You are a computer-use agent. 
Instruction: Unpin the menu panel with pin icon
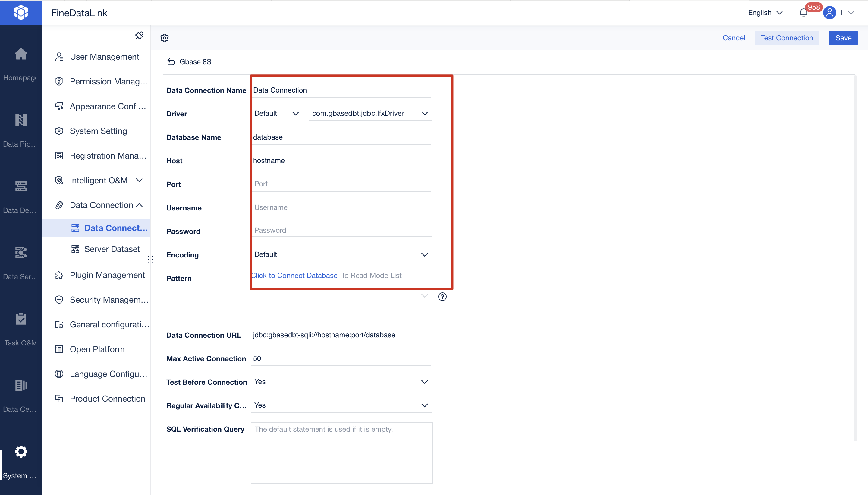pyautogui.click(x=139, y=35)
